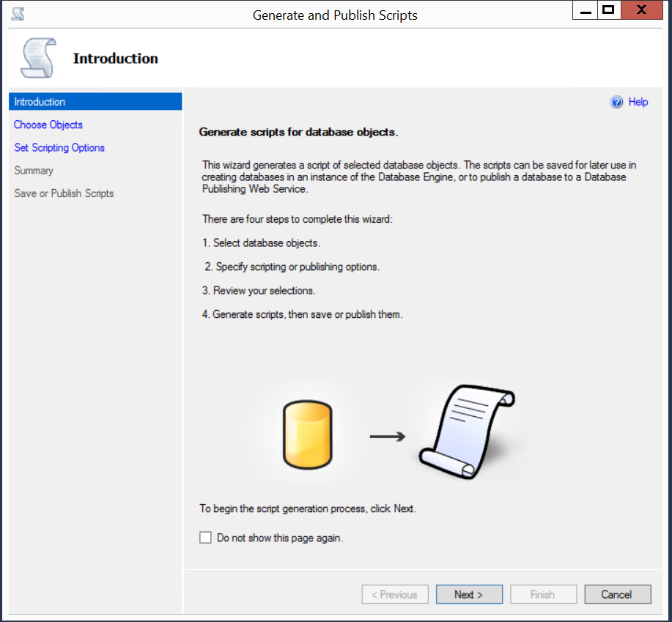This screenshot has height=622, width=672.
Task: Maximize the wizard window
Action: [x=608, y=11]
